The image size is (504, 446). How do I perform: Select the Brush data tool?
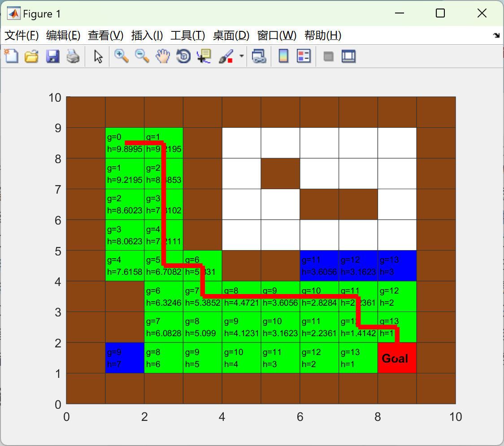click(x=226, y=56)
